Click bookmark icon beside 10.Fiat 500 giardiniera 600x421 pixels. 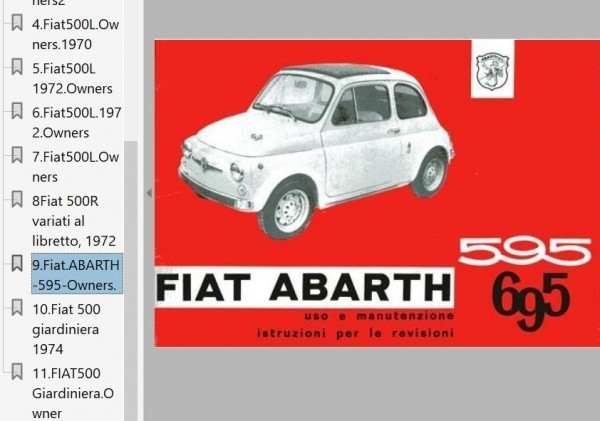17,307
